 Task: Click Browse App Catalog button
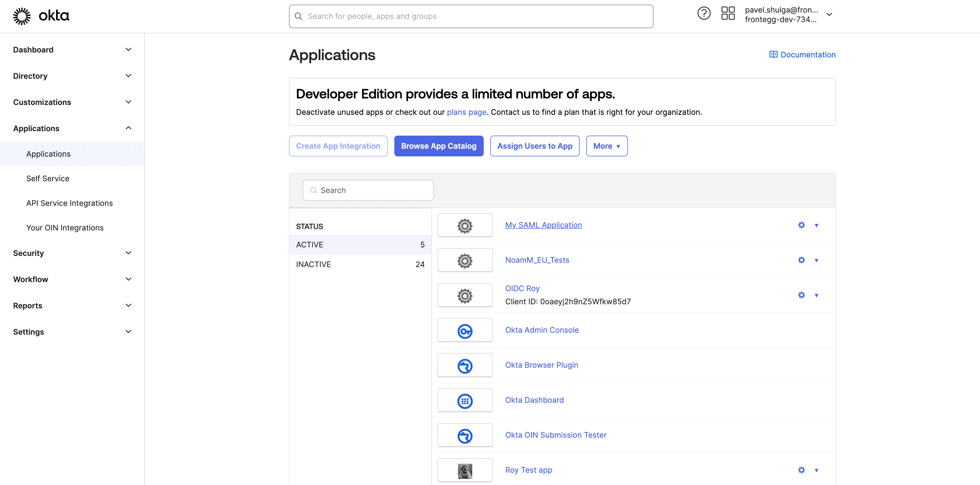(x=439, y=146)
